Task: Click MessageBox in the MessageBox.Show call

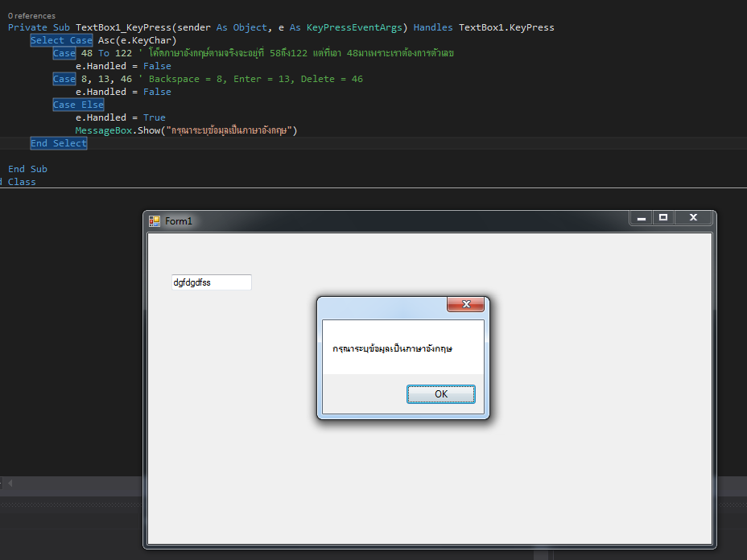Action: pos(103,130)
